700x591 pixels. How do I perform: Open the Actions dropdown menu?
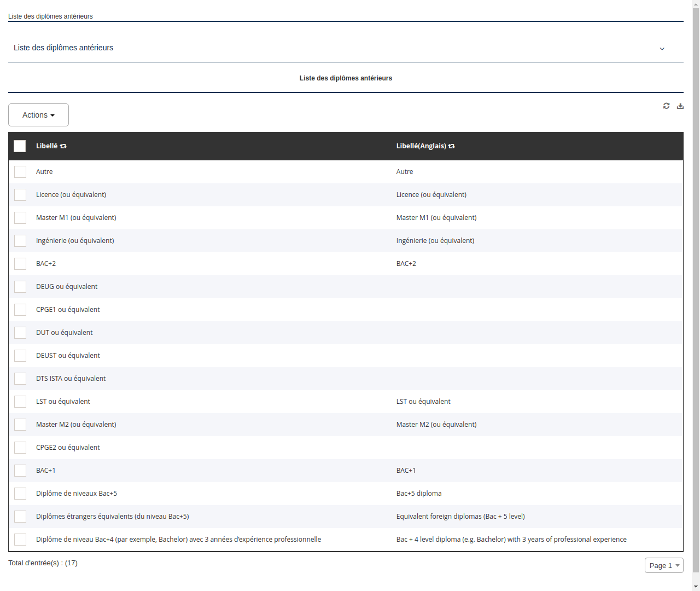(x=38, y=115)
